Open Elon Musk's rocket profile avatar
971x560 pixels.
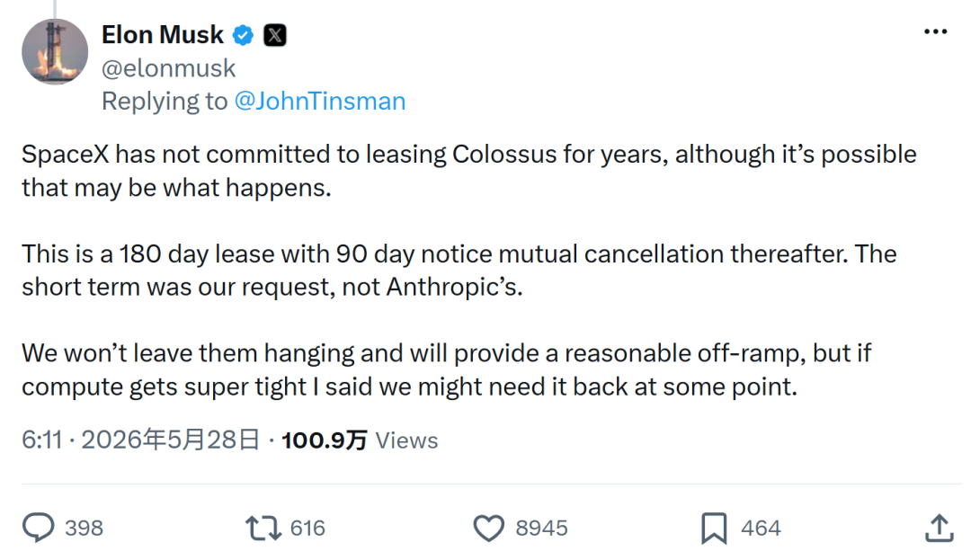point(55,51)
